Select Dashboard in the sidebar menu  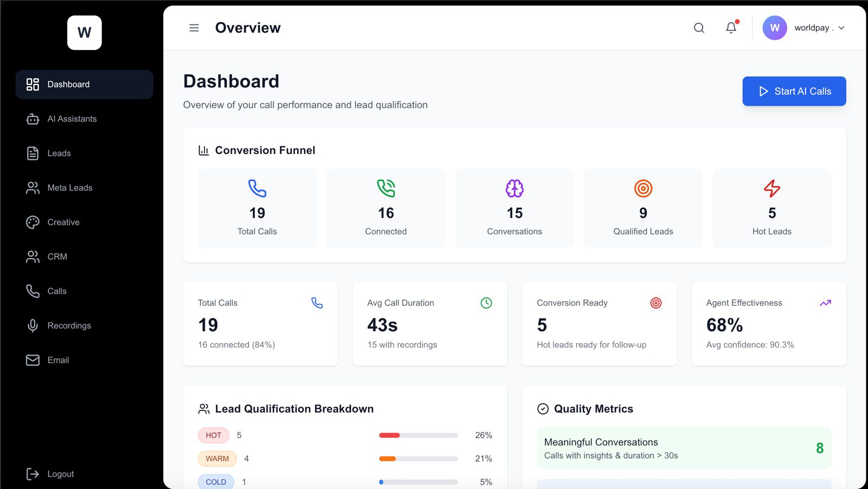tap(68, 84)
